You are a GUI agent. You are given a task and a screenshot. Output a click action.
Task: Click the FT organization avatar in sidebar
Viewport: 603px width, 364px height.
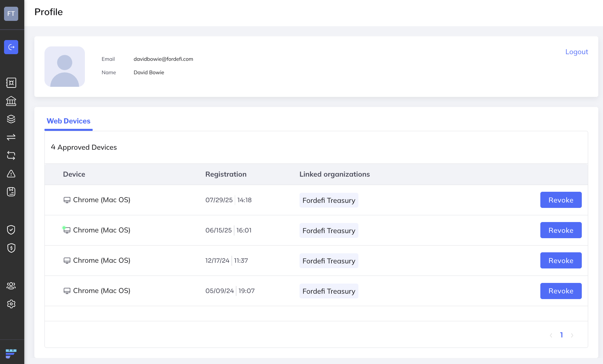(x=11, y=14)
